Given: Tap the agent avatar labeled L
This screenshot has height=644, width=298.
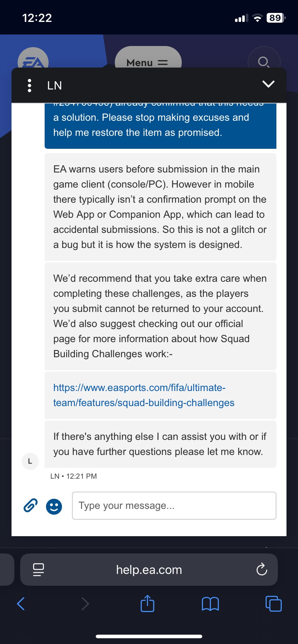Looking at the screenshot, I should (30, 461).
